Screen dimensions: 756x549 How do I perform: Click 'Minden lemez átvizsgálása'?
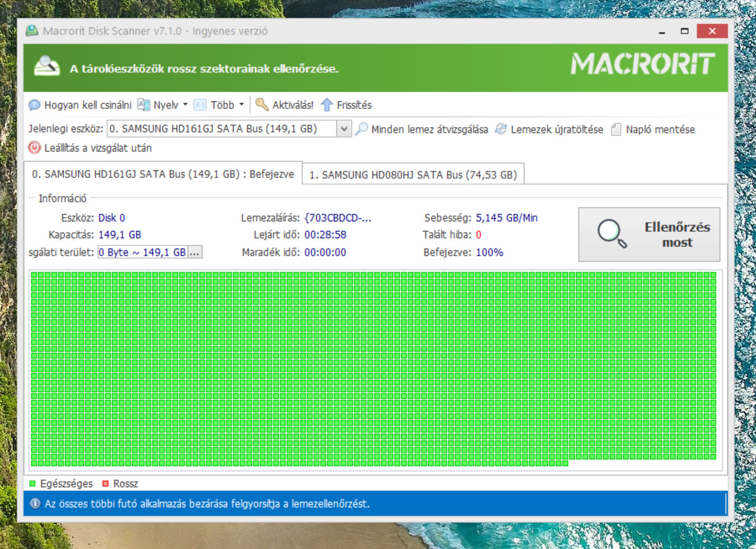pyautogui.click(x=429, y=130)
